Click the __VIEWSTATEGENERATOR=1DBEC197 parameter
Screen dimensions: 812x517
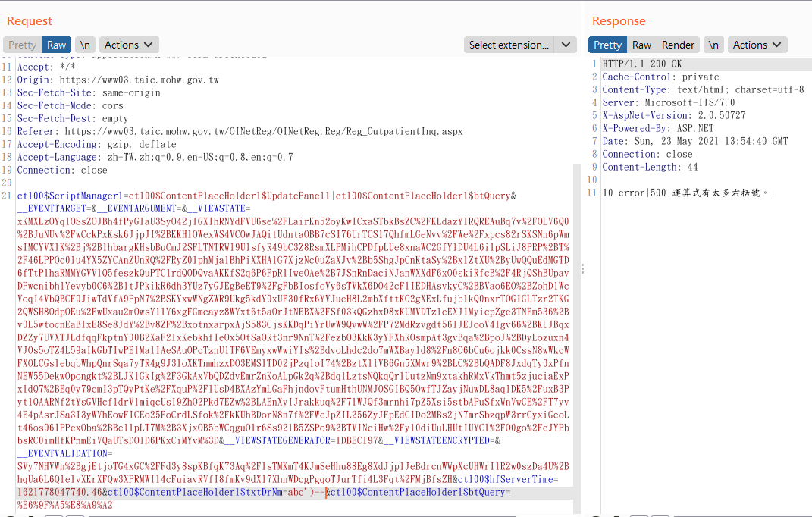(302, 441)
